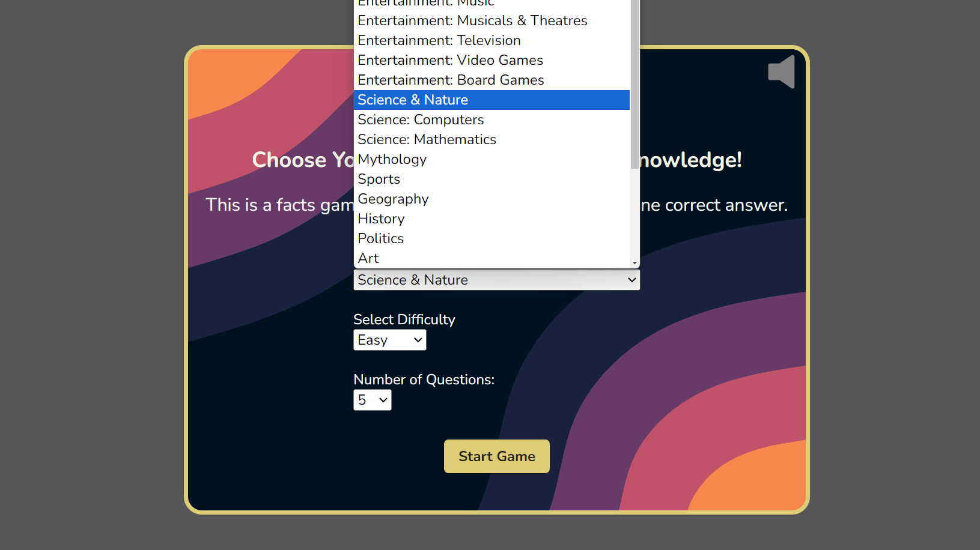
Task: Choose Mythology category
Action: point(392,159)
